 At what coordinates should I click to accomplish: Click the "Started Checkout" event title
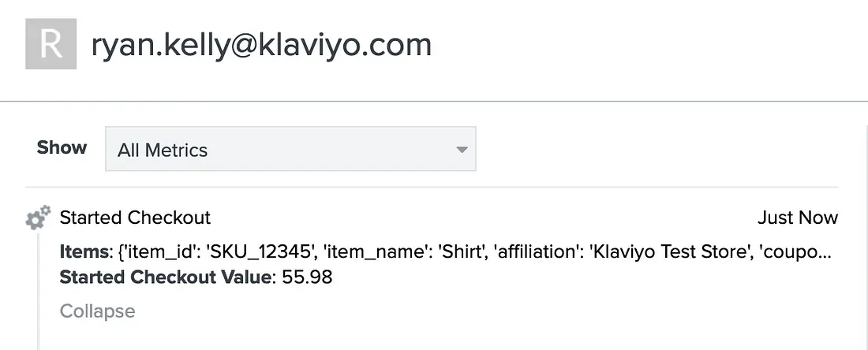[x=135, y=218]
